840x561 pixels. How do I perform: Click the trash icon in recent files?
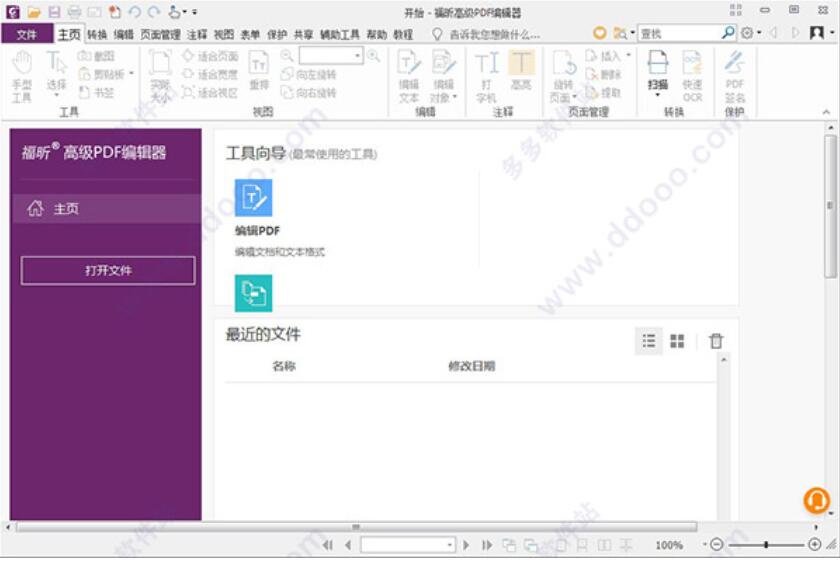tap(716, 341)
